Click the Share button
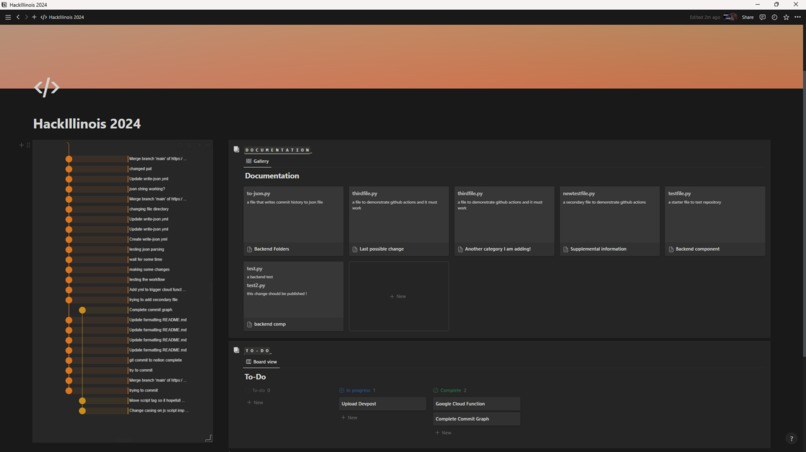Viewport: 806px width, 452px height. pos(747,17)
